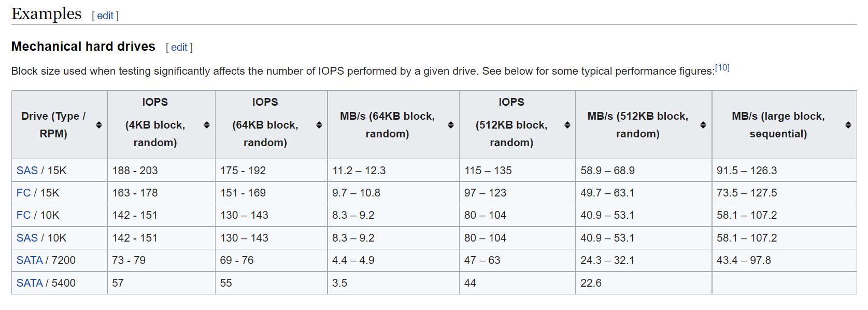This screenshot has height=310, width=868.
Task: Open the FC link in 10K row
Action: [23, 215]
